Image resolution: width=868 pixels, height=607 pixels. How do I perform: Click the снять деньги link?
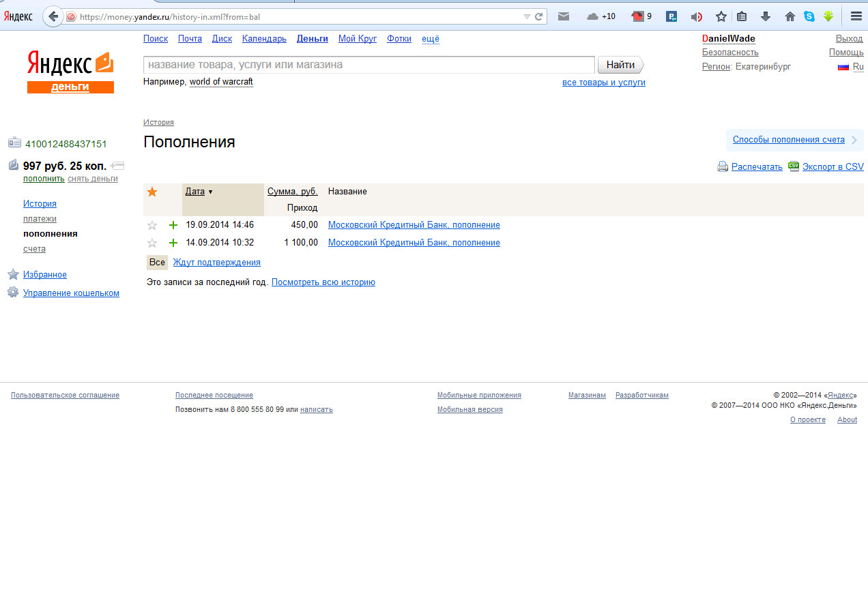[93, 179]
